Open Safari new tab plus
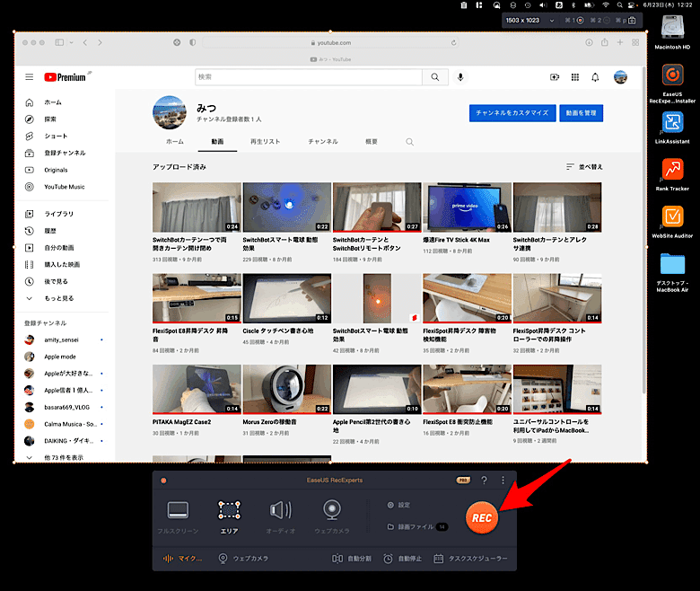This screenshot has width=700, height=591. (619, 42)
